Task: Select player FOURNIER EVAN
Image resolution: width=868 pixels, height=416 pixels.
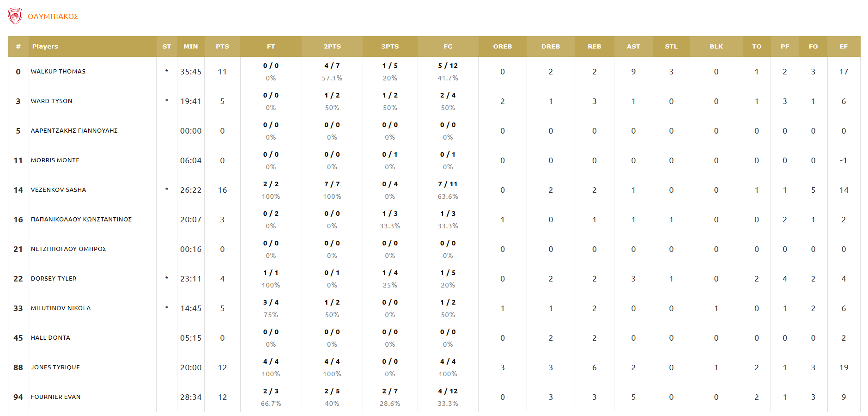Action: [x=56, y=397]
